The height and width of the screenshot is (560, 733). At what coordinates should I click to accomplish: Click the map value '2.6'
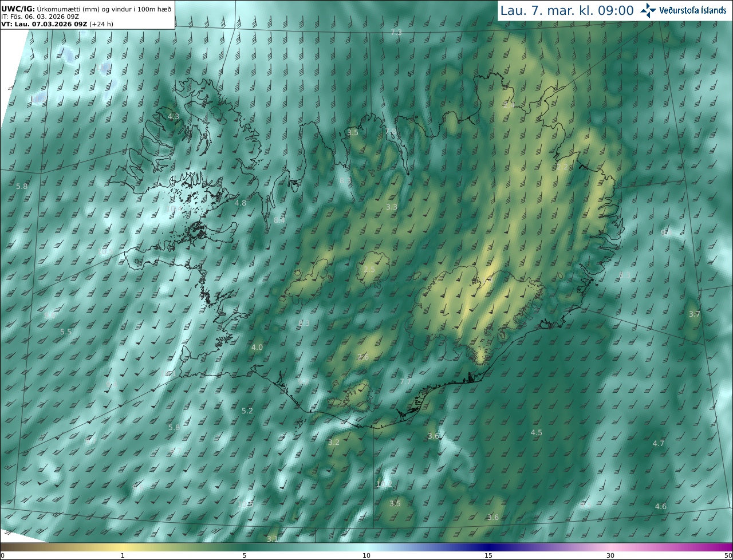point(363,357)
